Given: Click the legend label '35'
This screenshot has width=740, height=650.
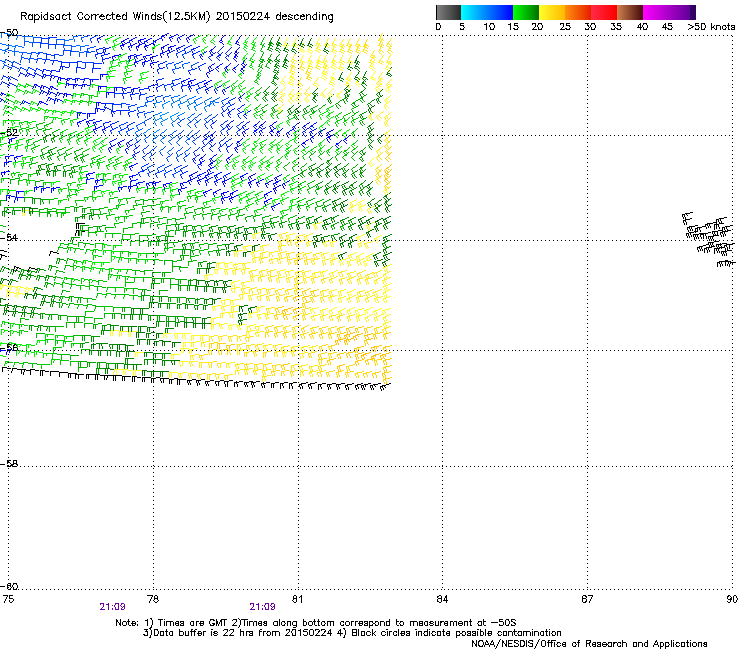Looking at the screenshot, I should pyautogui.click(x=616, y=27).
